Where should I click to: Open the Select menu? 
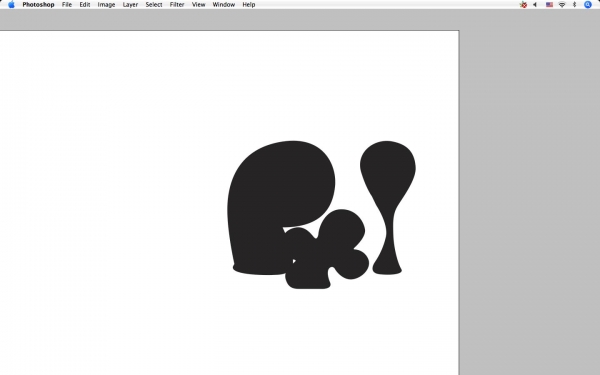(x=154, y=5)
